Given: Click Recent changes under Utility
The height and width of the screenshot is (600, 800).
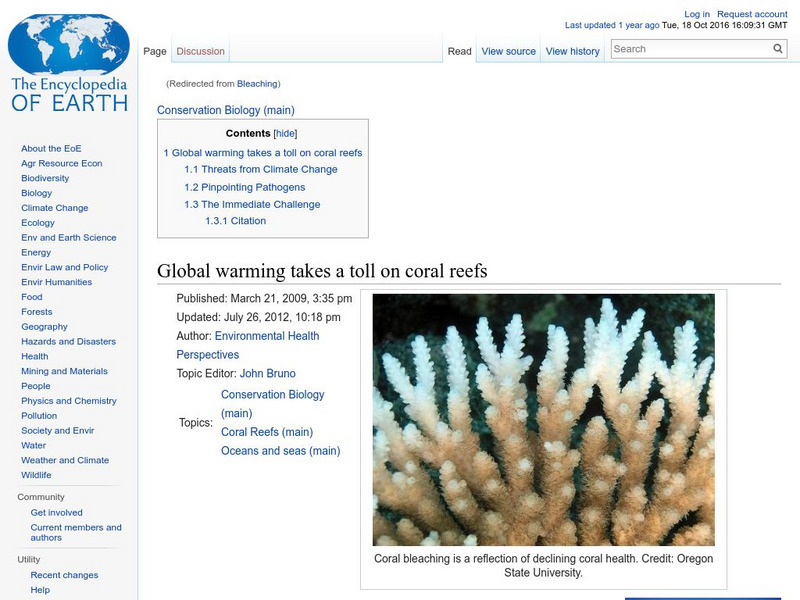Looking at the screenshot, I should 64,575.
